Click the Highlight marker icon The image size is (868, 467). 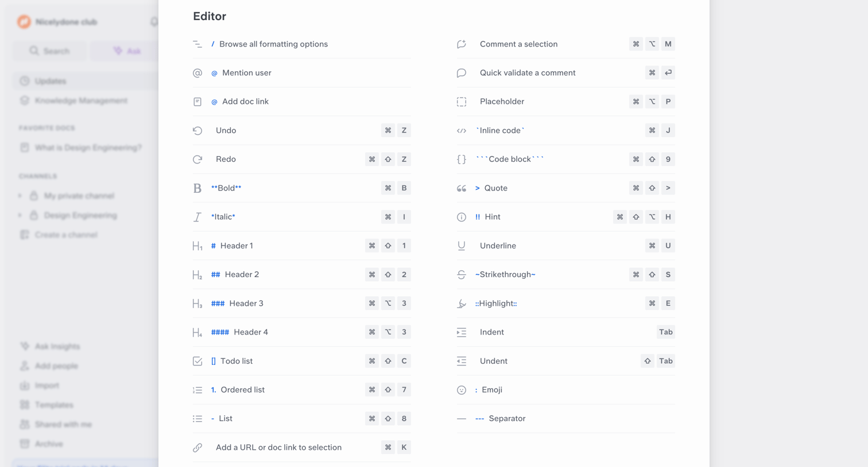click(x=462, y=303)
